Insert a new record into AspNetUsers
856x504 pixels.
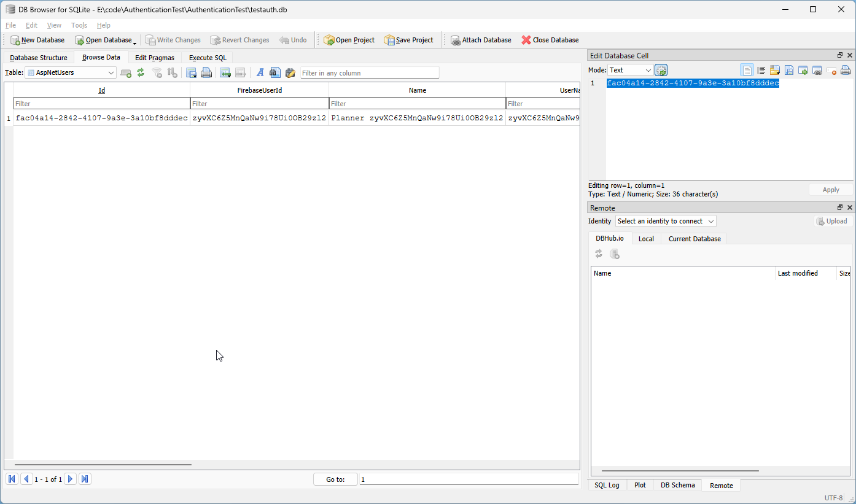pos(126,72)
